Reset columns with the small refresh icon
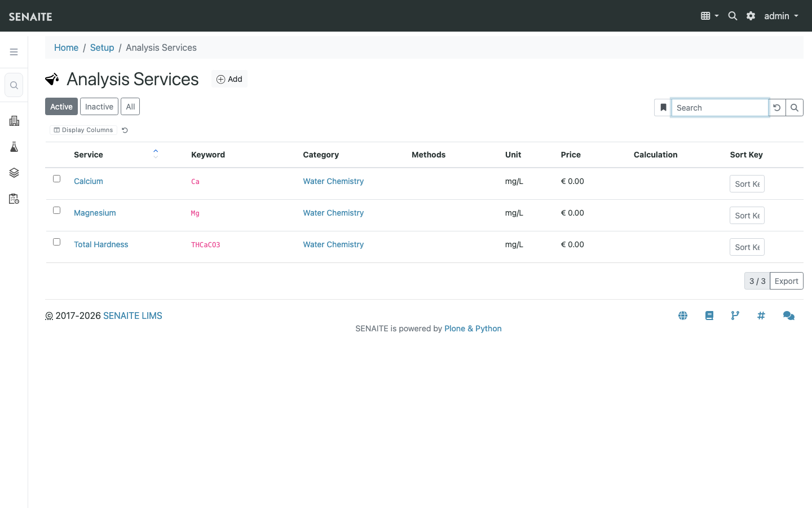This screenshot has height=508, width=812. 125,130
